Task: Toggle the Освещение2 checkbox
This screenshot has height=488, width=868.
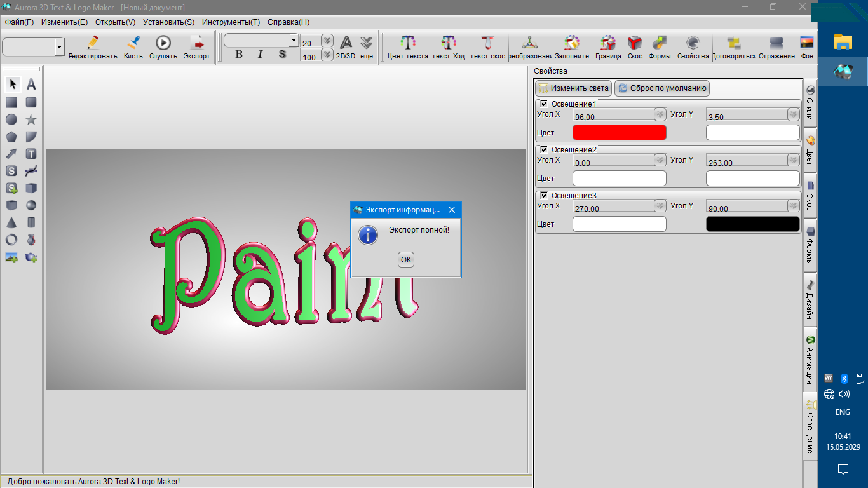Action: click(544, 149)
